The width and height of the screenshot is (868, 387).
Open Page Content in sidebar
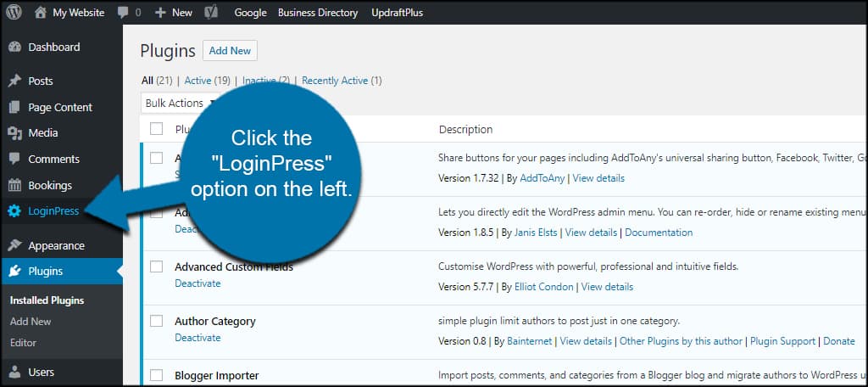(x=60, y=107)
